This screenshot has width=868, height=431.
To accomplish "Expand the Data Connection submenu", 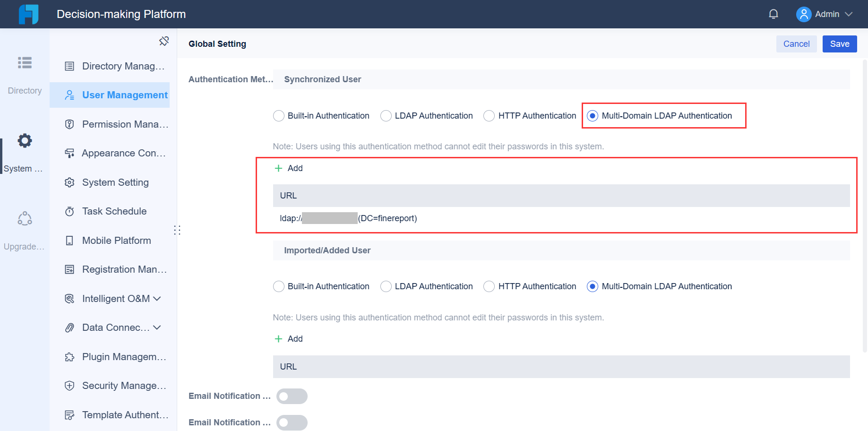I will pyautogui.click(x=156, y=327).
